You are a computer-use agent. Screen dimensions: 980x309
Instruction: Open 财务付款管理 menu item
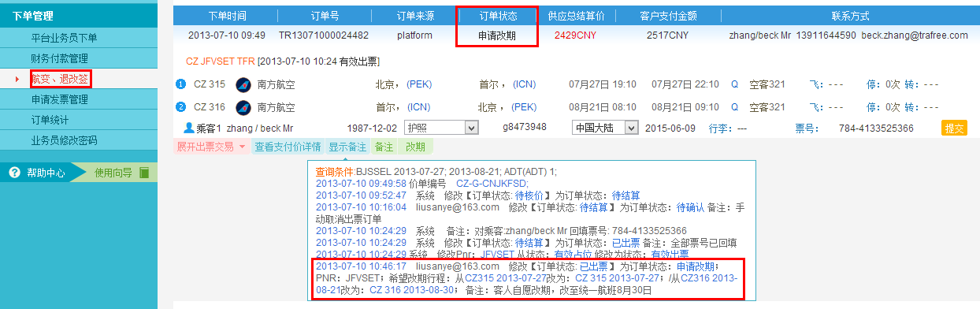(60, 58)
